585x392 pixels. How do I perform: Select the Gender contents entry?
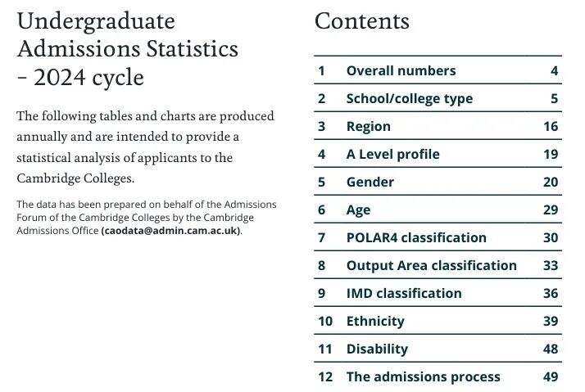[x=370, y=182]
